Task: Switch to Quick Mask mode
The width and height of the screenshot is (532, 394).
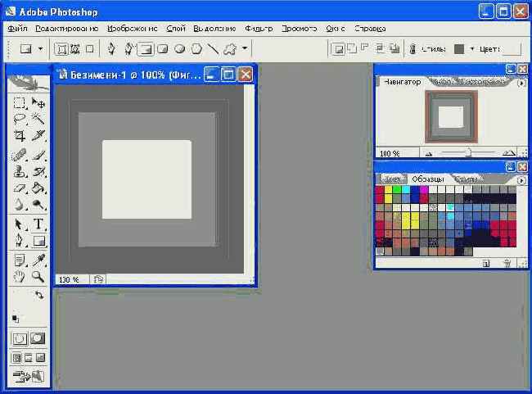Action: [38, 338]
